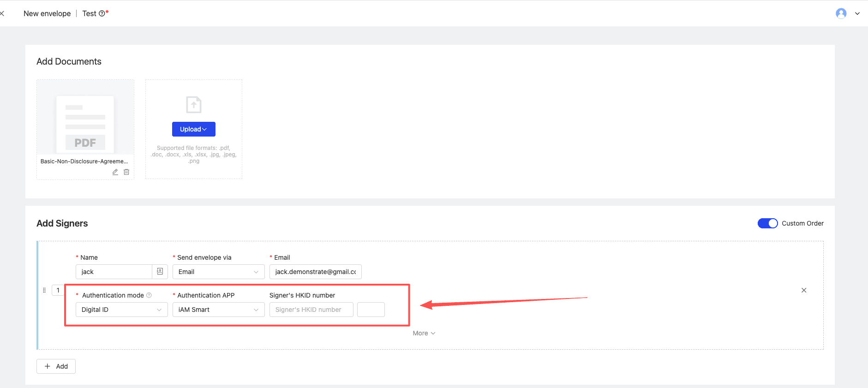
Task: Show the Authentication mode help tooltip
Action: click(x=149, y=295)
